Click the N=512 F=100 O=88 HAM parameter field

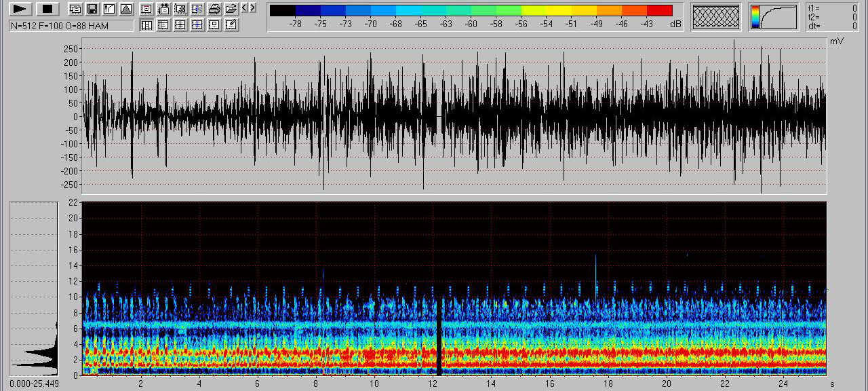[x=71, y=26]
